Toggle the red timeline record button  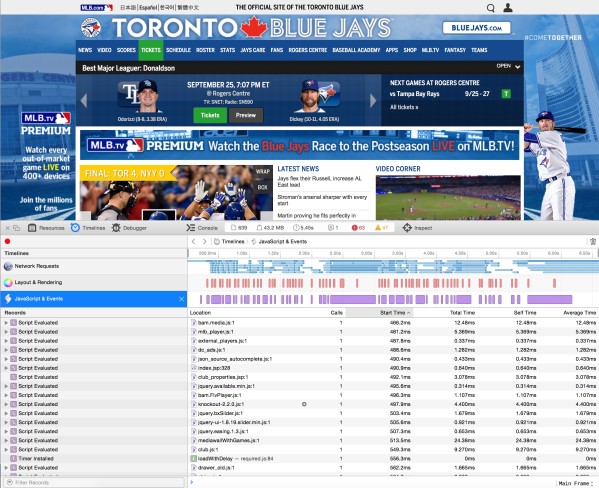tap(7, 241)
